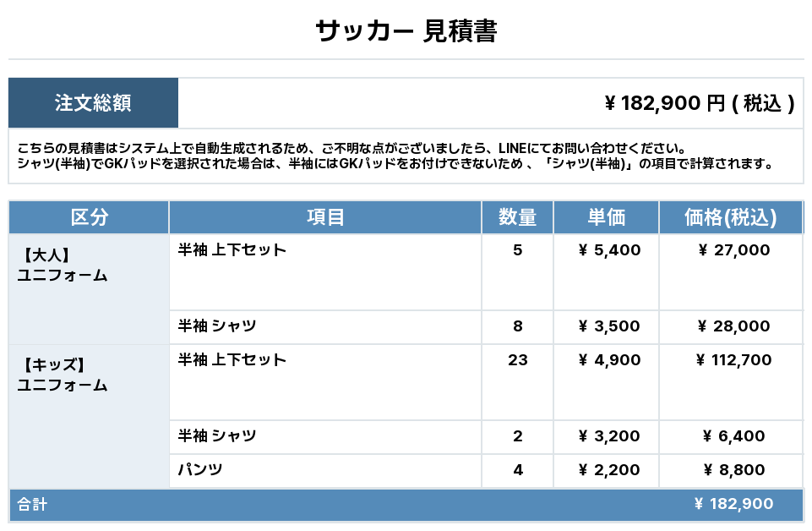This screenshot has width=812, height=531.
Task: Select quantity 8 for adult 半袖 シャツ
Action: (517, 326)
